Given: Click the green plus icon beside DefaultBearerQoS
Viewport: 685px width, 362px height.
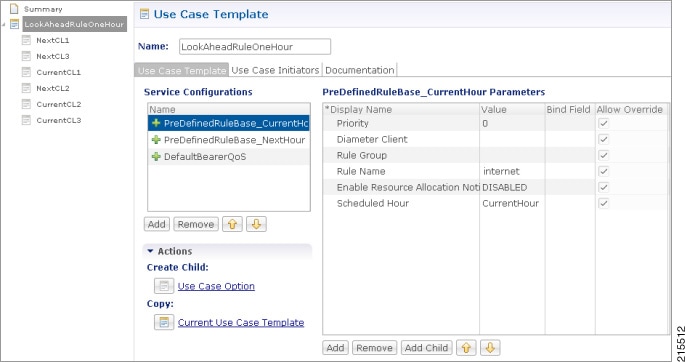Looking at the screenshot, I should pyautogui.click(x=156, y=157).
